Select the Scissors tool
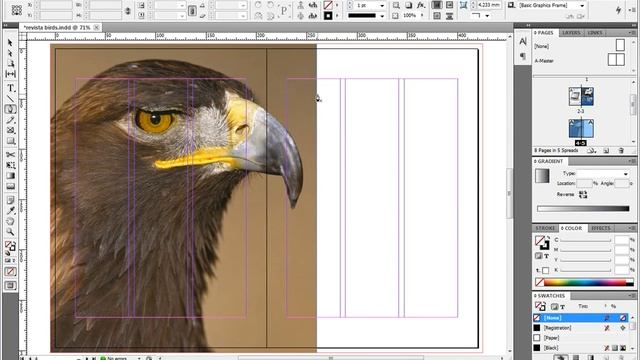Viewport: 640px width, 360px height. pos(10,155)
